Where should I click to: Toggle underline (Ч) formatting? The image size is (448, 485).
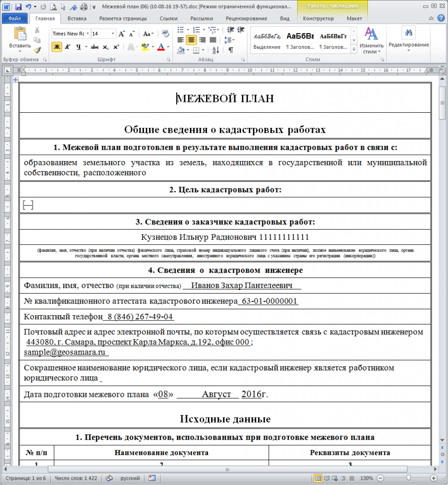[78, 47]
